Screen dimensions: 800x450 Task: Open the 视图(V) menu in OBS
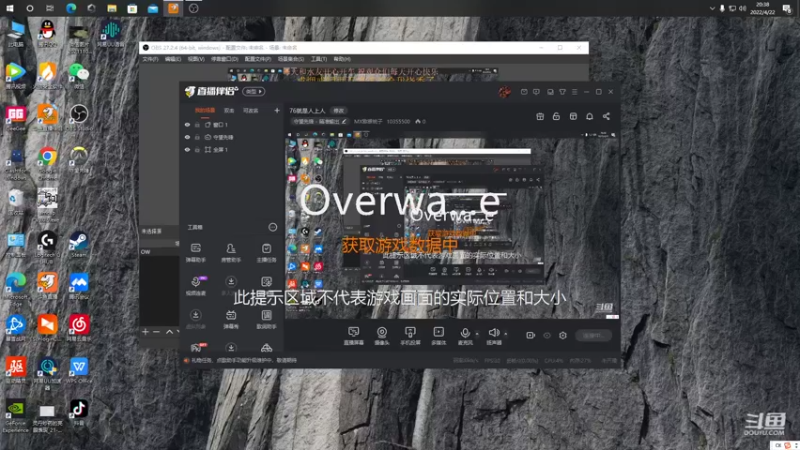(196, 59)
